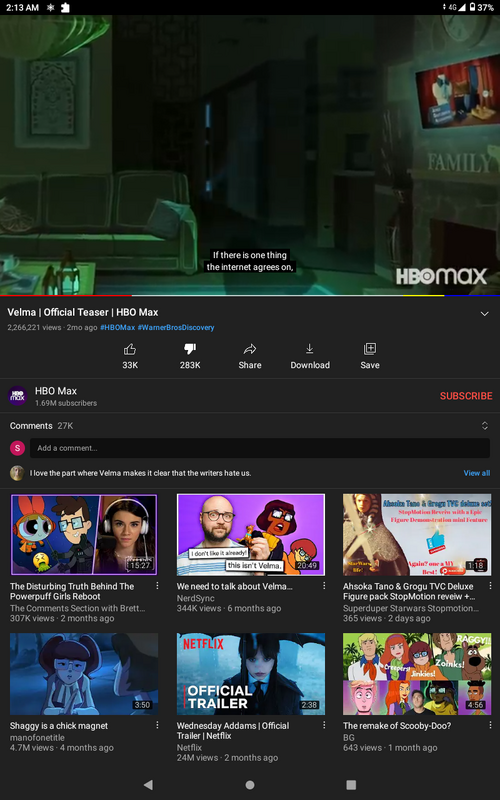Image resolution: width=500 pixels, height=800 pixels.
Task: Play We need to talk about Velma thumbnail
Action: click(251, 535)
